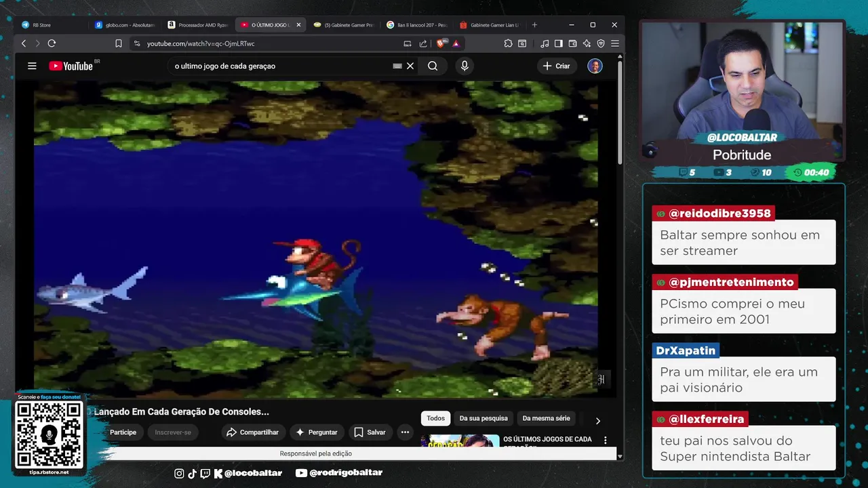
Task: Start voice search with the microphone
Action: pos(465,66)
